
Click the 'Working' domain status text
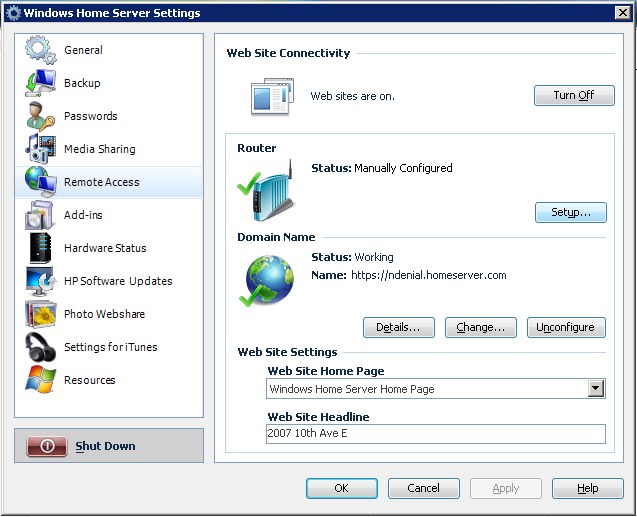click(x=374, y=257)
